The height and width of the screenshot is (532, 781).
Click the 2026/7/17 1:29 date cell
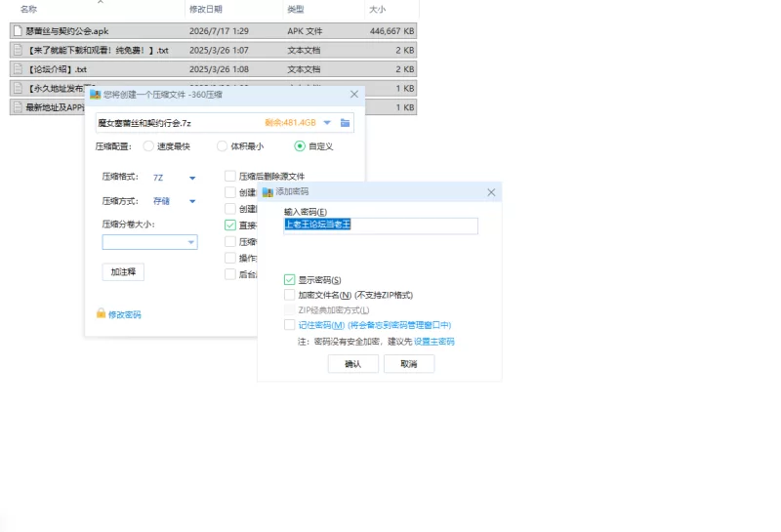tap(219, 31)
